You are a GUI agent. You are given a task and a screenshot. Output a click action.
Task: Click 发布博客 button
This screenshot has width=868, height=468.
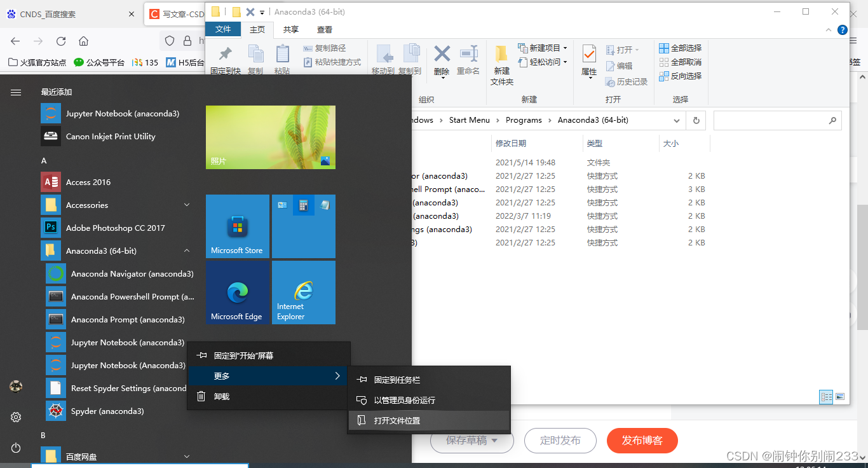[x=642, y=441]
